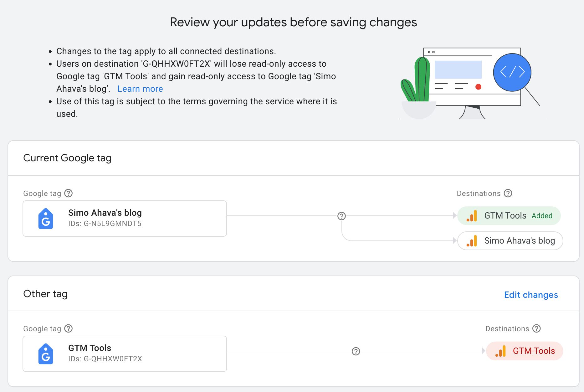Click the Review your updates page title
Viewport: 584px width, 392px height.
[294, 22]
